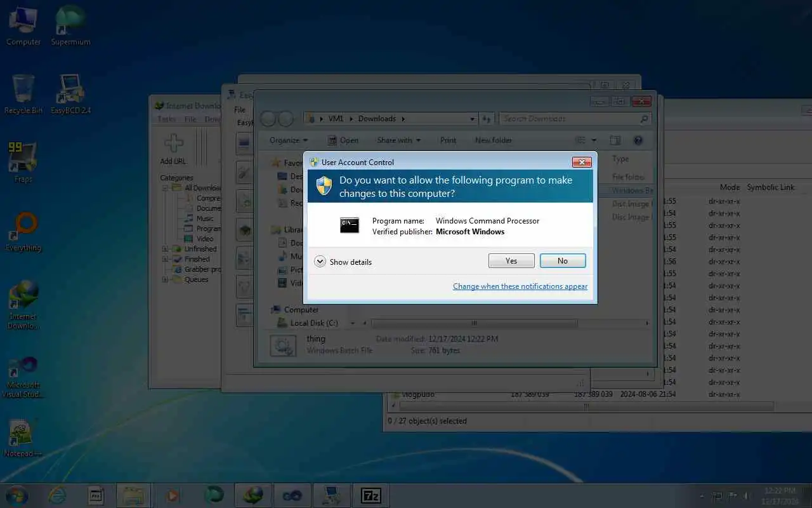Launch the Notepad++ desktop shortcut
This screenshot has height=508, width=812.
pyautogui.click(x=23, y=438)
